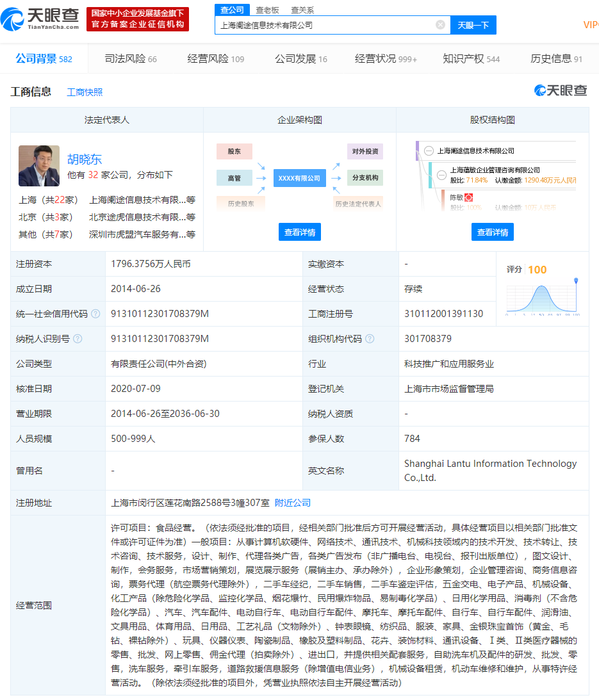This screenshot has height=700, width=599.
Task: Open the 知识产权 tab
Action: click(471, 59)
